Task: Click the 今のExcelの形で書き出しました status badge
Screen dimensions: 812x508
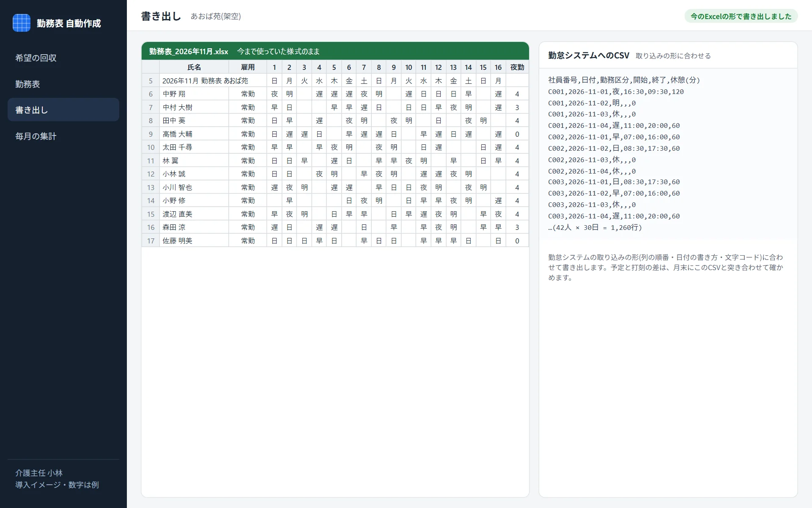Action: click(x=741, y=16)
